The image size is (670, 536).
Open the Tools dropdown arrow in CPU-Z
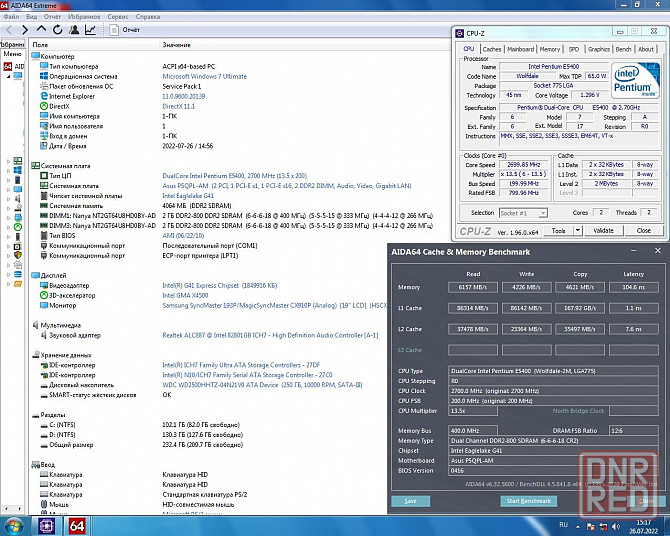tap(578, 230)
